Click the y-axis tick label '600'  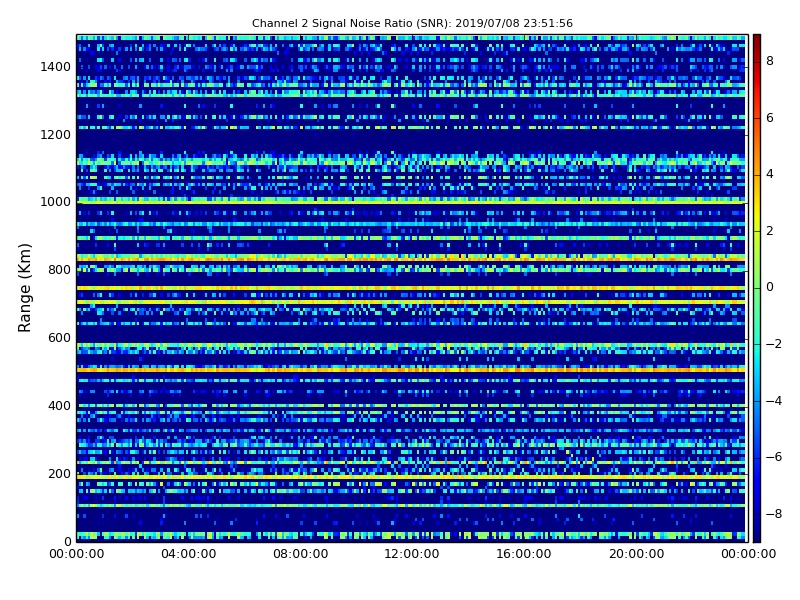(59, 338)
